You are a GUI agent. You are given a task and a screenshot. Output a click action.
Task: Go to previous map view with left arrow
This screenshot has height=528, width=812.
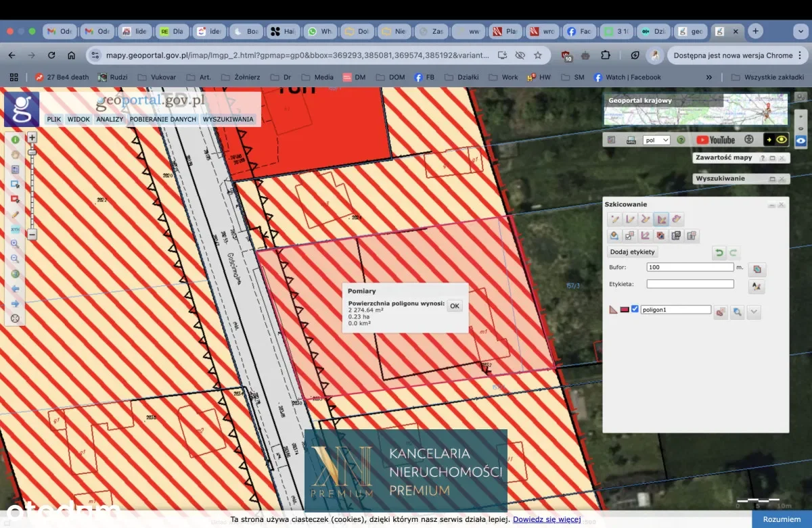coord(15,289)
